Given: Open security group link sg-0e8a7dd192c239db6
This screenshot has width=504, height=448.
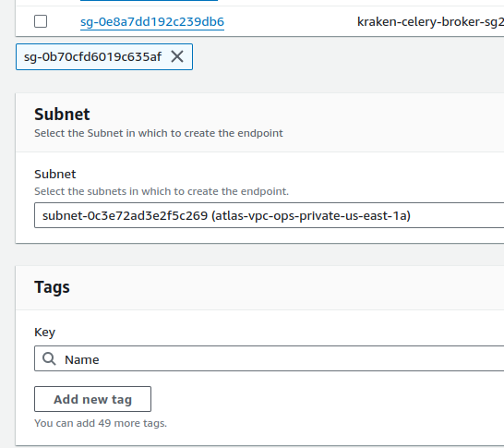Looking at the screenshot, I should 152,22.
